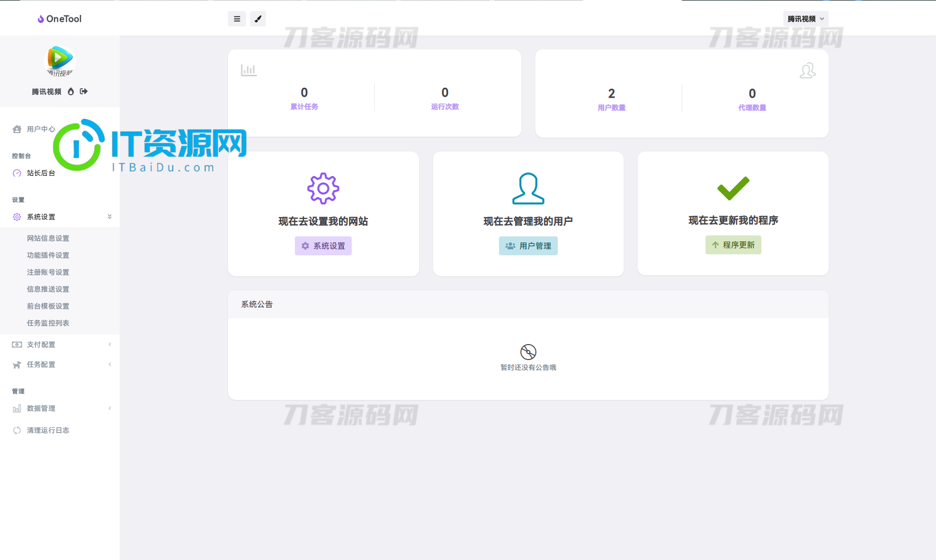Click the 系统公告 panel header

pyautogui.click(x=528, y=304)
